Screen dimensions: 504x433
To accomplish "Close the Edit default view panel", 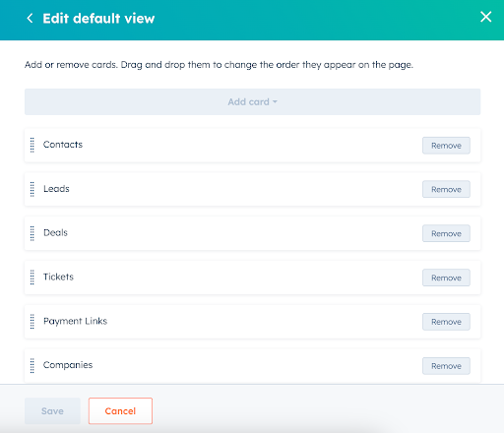I will [x=485, y=17].
